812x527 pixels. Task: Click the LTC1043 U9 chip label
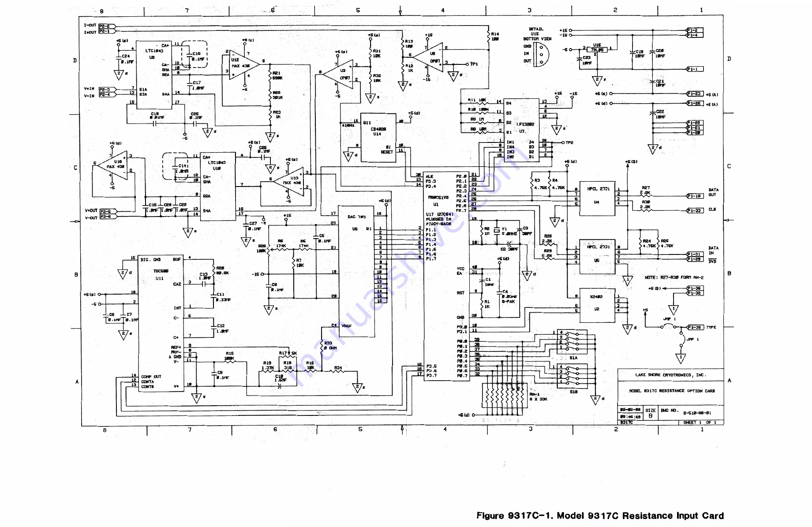click(x=153, y=54)
